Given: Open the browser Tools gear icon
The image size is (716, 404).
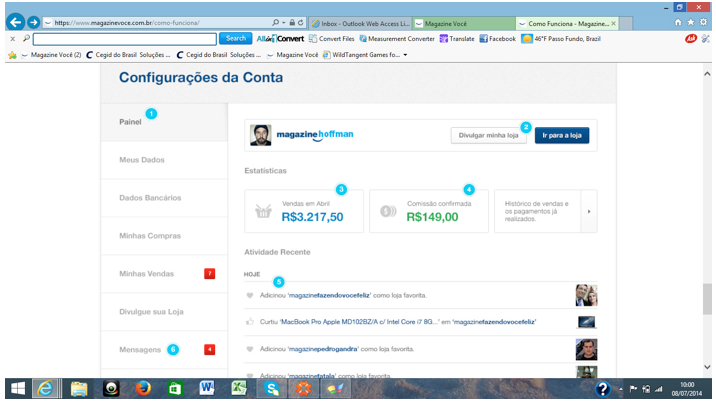Looking at the screenshot, I should 703,22.
